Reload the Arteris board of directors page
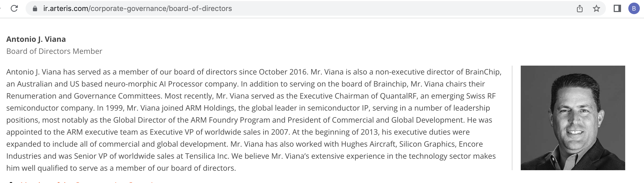The image size is (644, 183). (x=14, y=9)
